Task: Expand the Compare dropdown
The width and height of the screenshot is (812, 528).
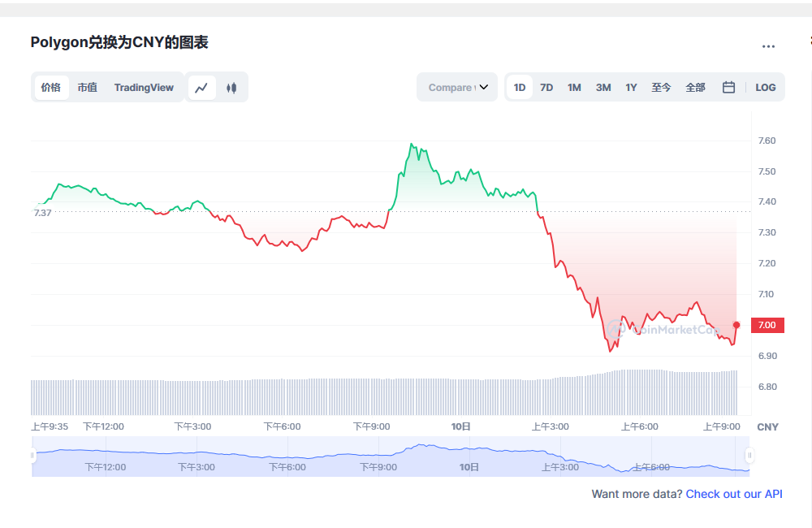Action: (x=457, y=88)
